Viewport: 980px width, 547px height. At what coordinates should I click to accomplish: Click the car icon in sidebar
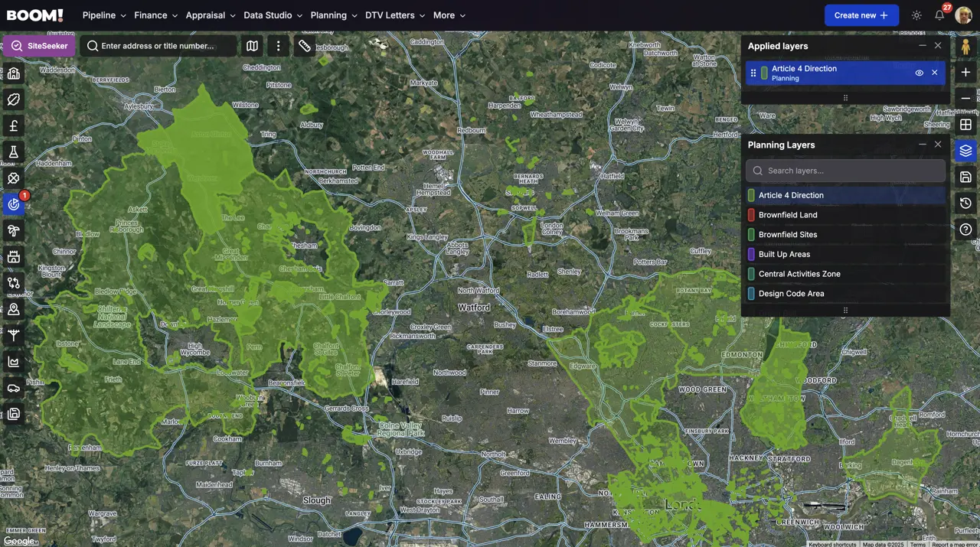pos(14,388)
